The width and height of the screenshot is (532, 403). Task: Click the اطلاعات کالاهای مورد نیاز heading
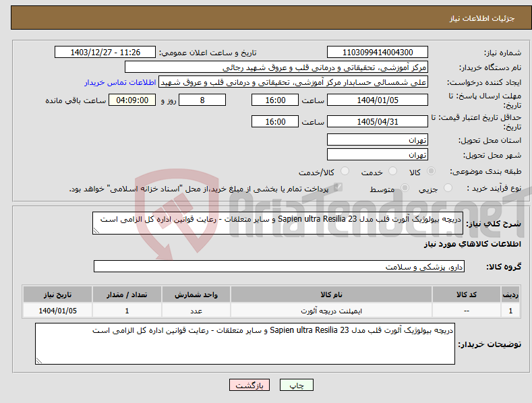coord(472,244)
